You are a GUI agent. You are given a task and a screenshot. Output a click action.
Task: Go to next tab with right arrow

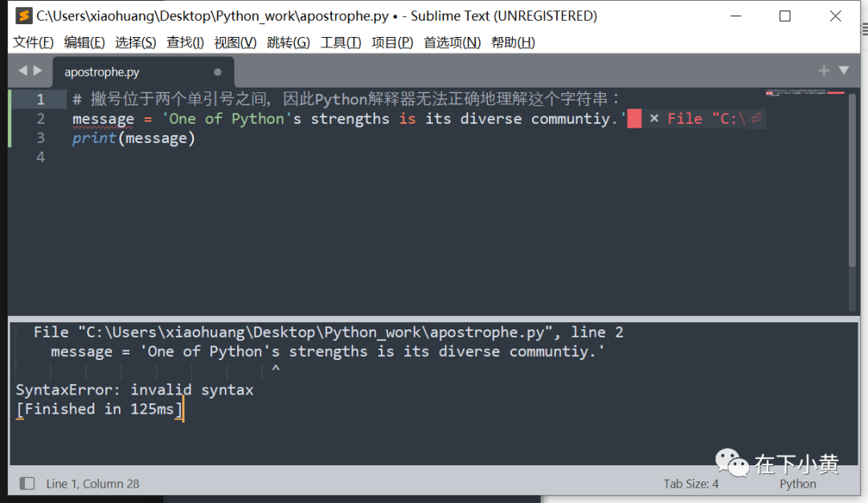click(x=38, y=70)
